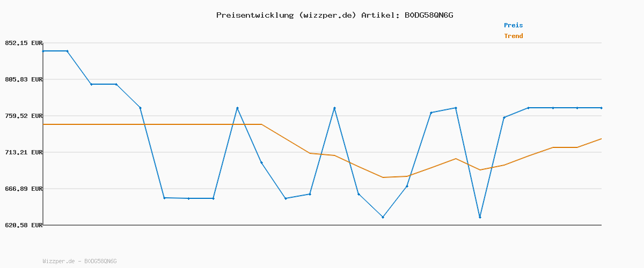Click the orange trend line's right endpoint
The height and width of the screenshot is (268, 644).
pos(601,139)
